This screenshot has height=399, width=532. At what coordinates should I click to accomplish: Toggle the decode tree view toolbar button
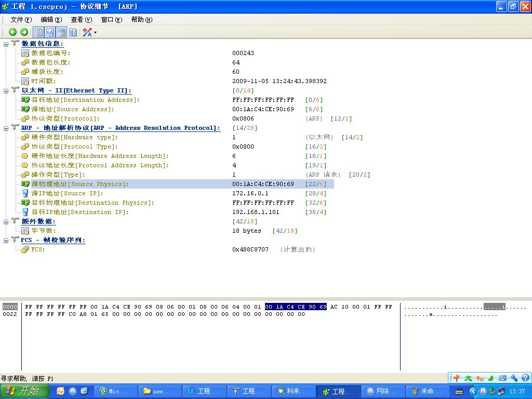(x=39, y=32)
